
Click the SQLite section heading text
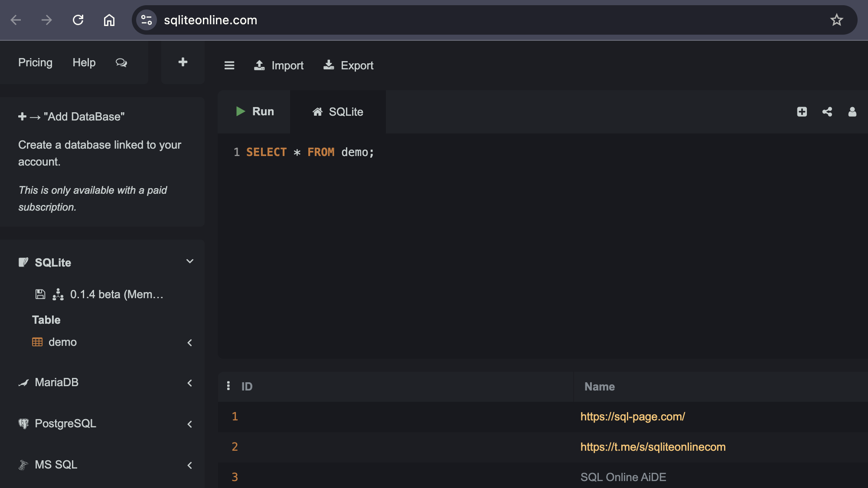tap(53, 263)
